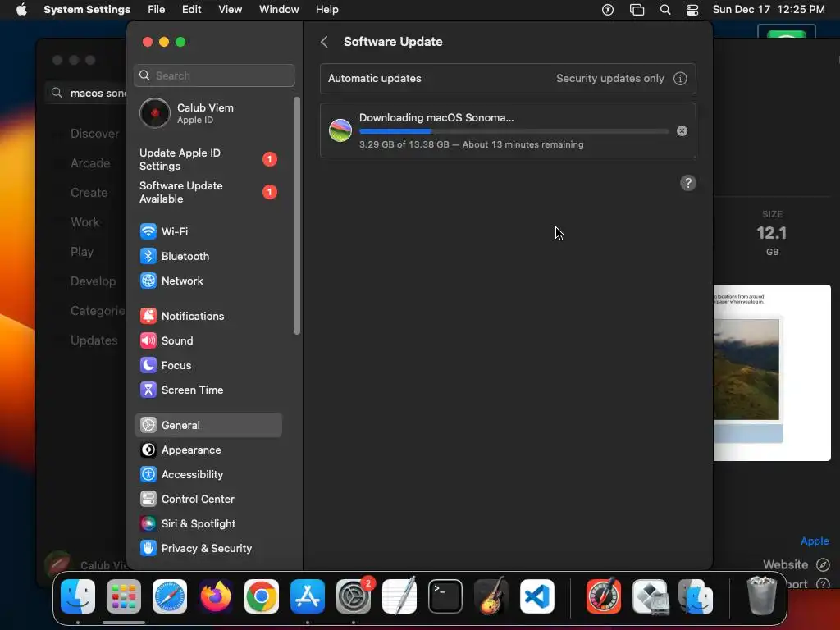Open Terminal from the Dock
Image resolution: width=840 pixels, height=630 pixels.
445,596
